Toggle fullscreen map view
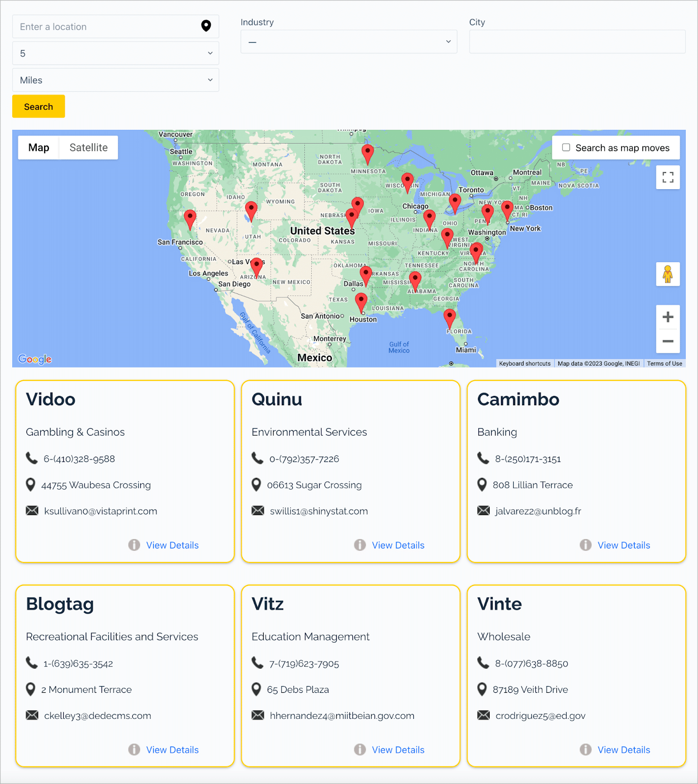This screenshot has width=698, height=784. click(x=668, y=177)
